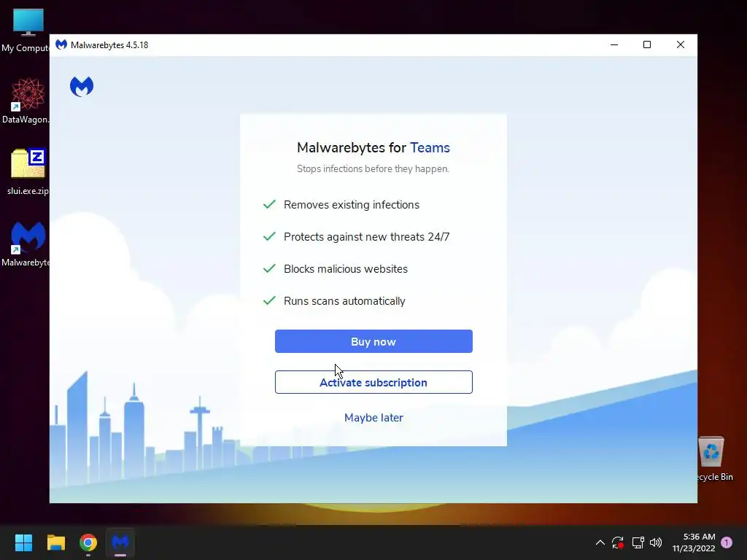Open the volume speaker tray icon
Image resolution: width=747 pixels, height=560 pixels.
click(x=656, y=542)
